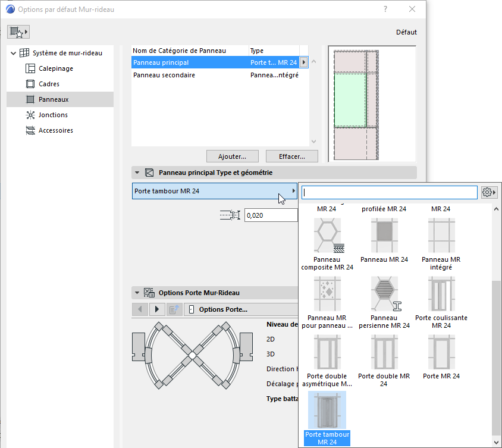
Task: Open the Accessoires page
Action: pyautogui.click(x=56, y=130)
